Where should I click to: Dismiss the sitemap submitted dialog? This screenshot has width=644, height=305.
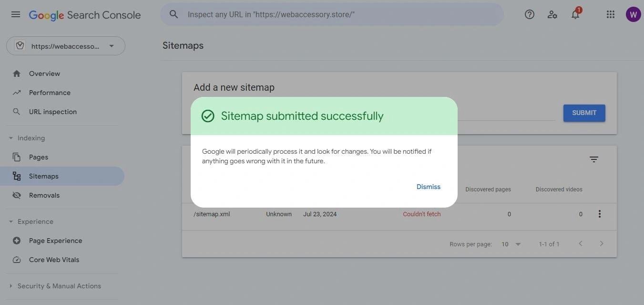[x=429, y=187]
